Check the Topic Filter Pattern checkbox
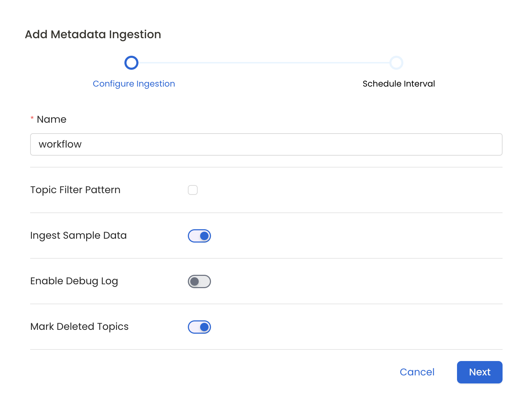This screenshot has height=408, width=532. tap(193, 190)
